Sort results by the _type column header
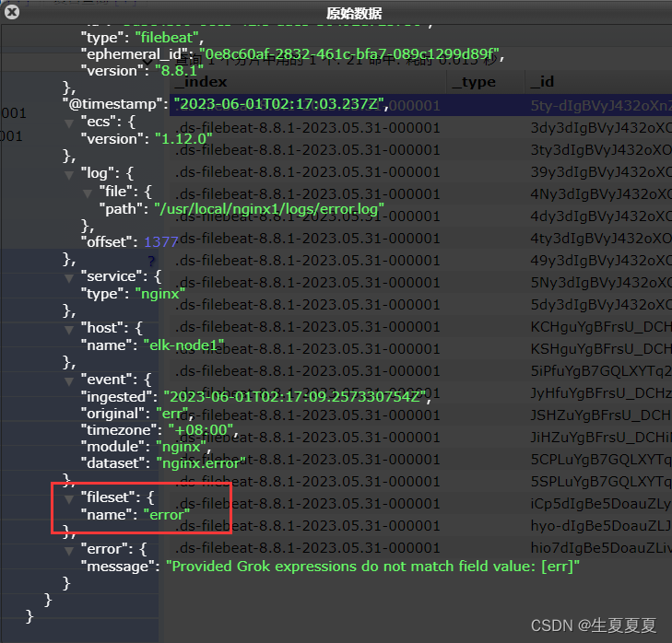672x643 pixels. click(x=486, y=82)
